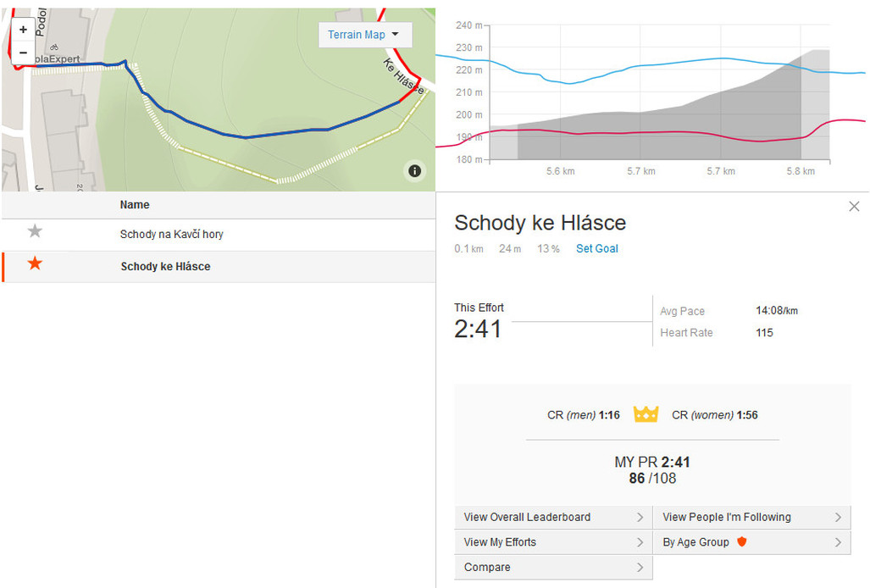Open the Compare option

(553, 567)
